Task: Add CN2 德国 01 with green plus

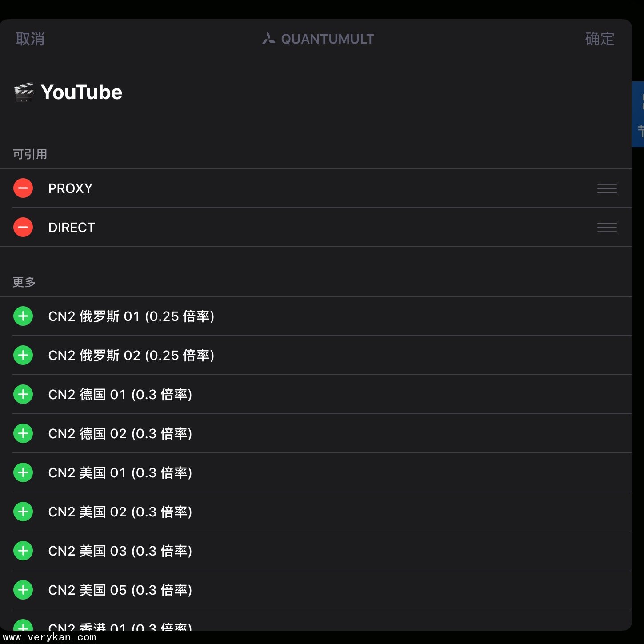Action: (x=23, y=395)
